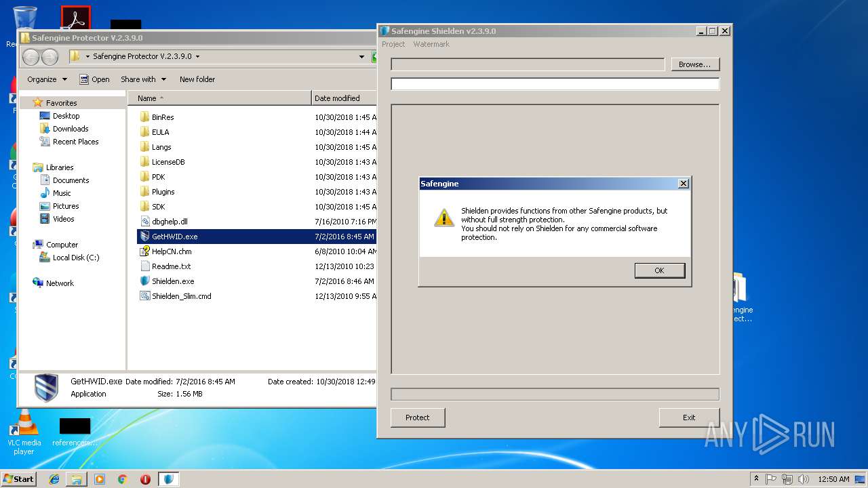Click the Libraries icon in navigation pane

click(38, 167)
